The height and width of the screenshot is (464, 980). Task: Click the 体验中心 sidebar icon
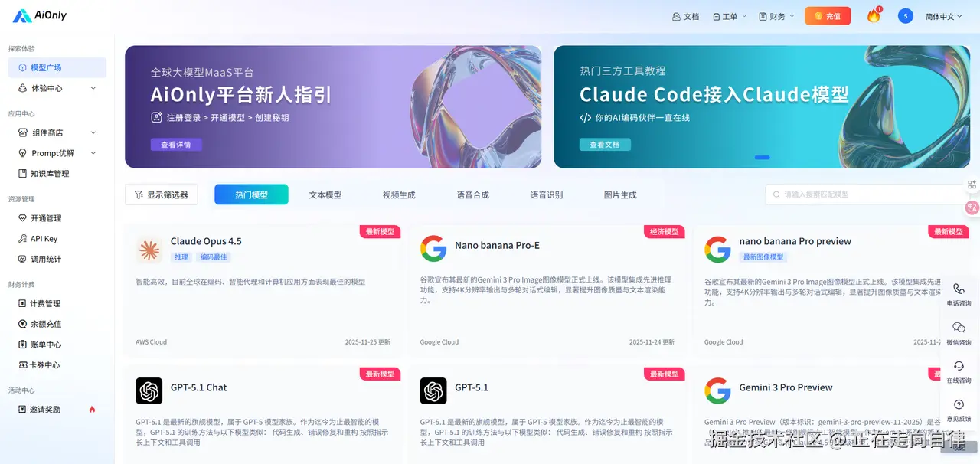coord(22,88)
